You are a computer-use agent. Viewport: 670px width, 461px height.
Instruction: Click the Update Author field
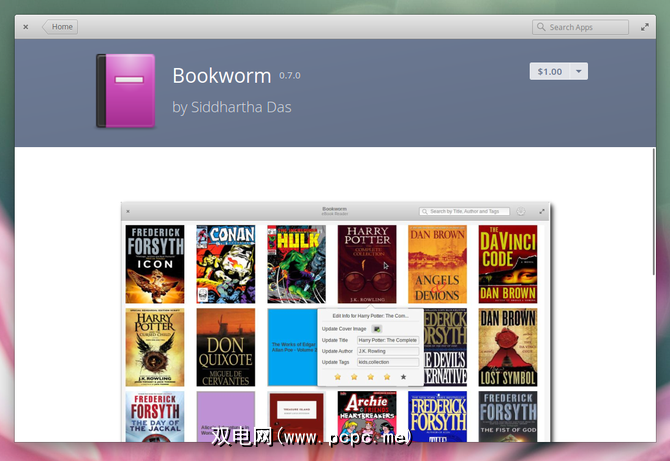click(x=388, y=351)
